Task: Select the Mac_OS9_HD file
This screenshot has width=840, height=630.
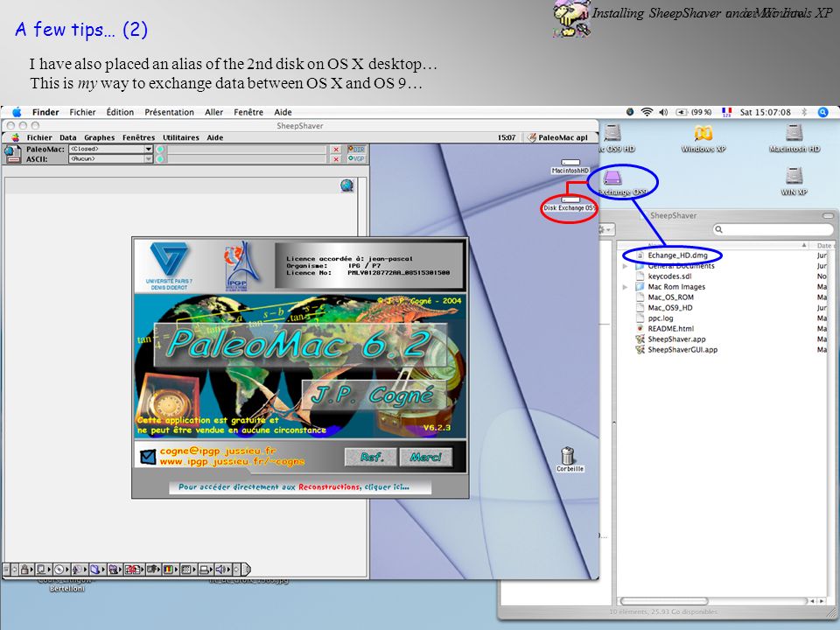Action: 670,307
